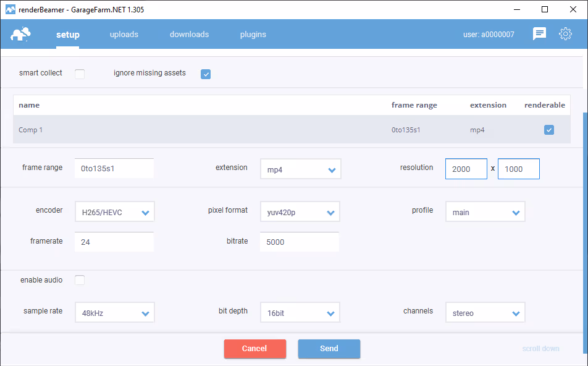Click the 0to135s1 cell in Comp 1 row

(x=406, y=130)
